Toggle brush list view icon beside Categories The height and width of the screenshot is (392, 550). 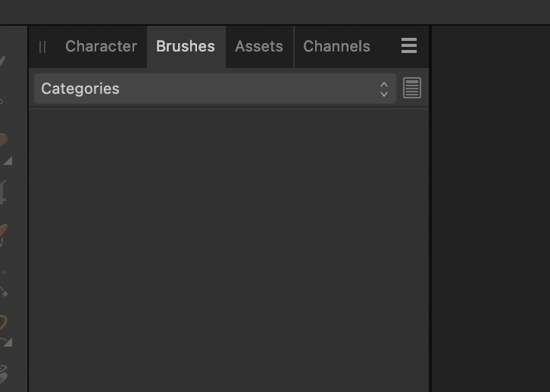coord(412,88)
